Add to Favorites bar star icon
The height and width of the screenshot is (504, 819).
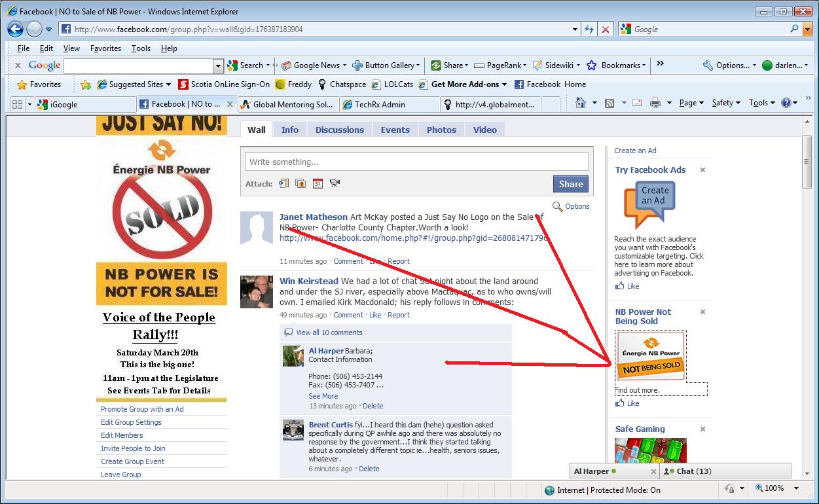[85, 84]
